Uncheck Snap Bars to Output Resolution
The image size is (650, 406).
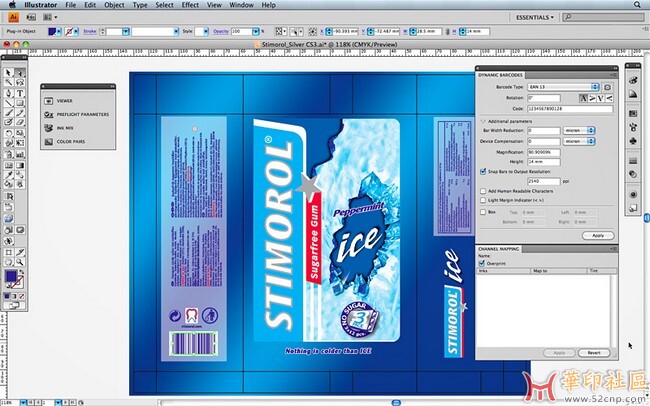tap(483, 171)
